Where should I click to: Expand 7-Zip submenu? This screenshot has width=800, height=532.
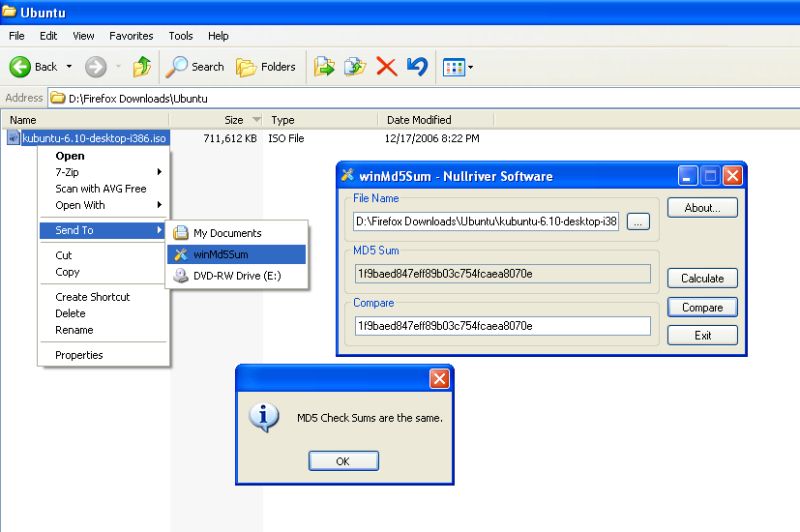(x=104, y=172)
